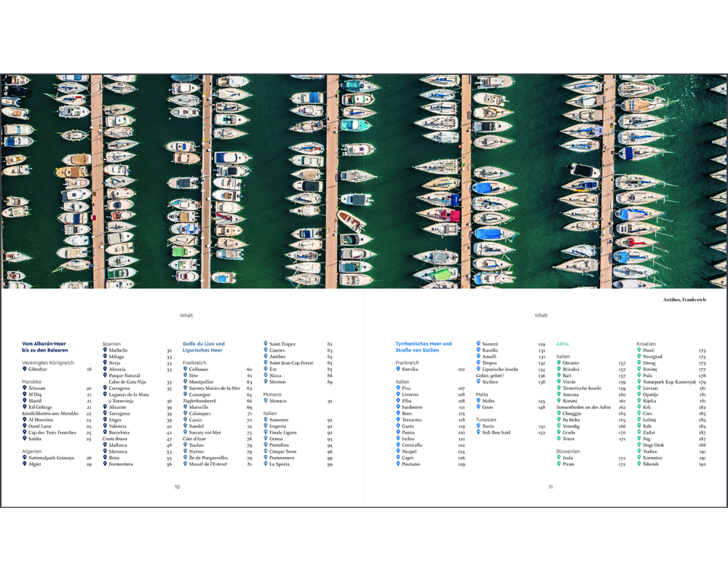Image resolution: width=728 pixels, height=582 pixels.
Task: Click the aerial marina photo of boats
Action: click(x=364, y=182)
